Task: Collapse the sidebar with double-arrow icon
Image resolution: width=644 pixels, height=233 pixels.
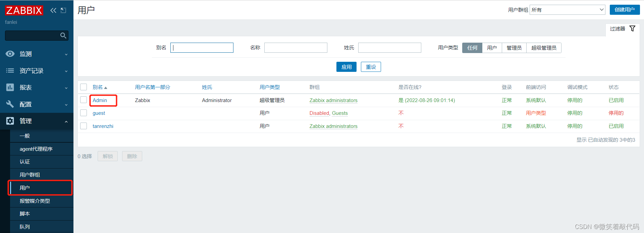Action: (x=53, y=10)
